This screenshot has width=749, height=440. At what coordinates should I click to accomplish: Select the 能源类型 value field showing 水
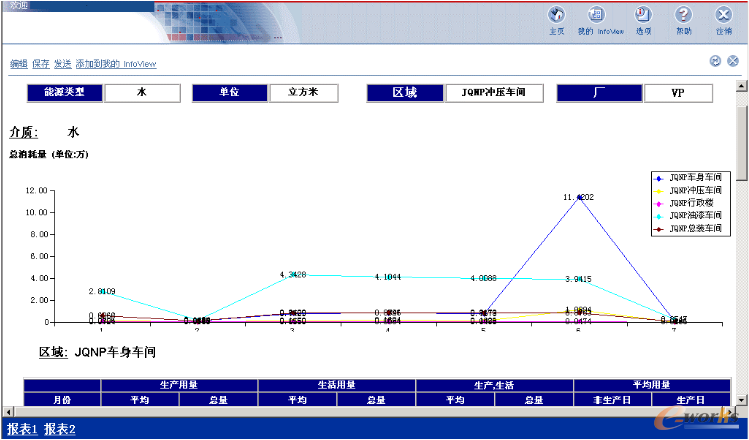(143, 92)
